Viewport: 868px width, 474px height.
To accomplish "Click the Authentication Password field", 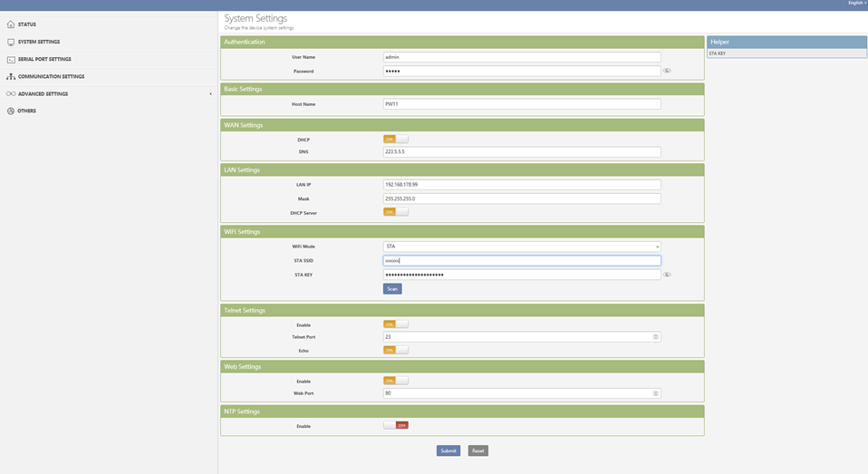I will [522, 71].
